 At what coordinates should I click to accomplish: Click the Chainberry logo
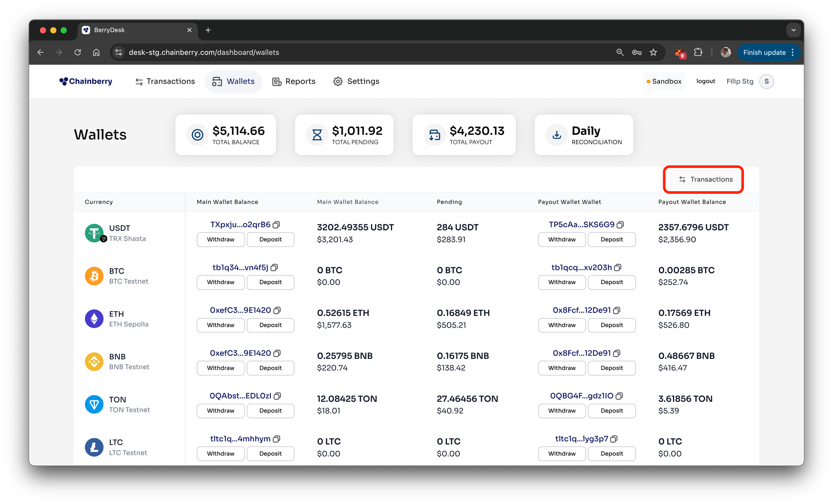click(86, 81)
